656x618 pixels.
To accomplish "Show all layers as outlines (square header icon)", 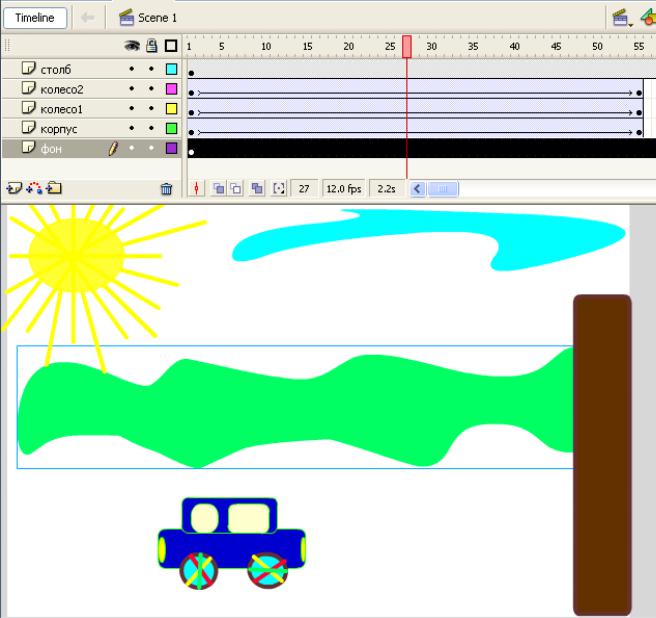I will coord(171,46).
